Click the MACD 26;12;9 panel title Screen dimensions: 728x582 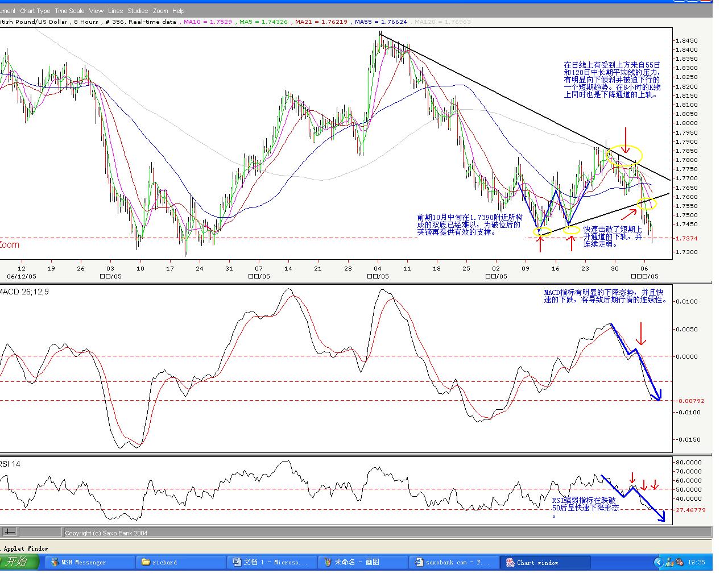(x=24, y=292)
